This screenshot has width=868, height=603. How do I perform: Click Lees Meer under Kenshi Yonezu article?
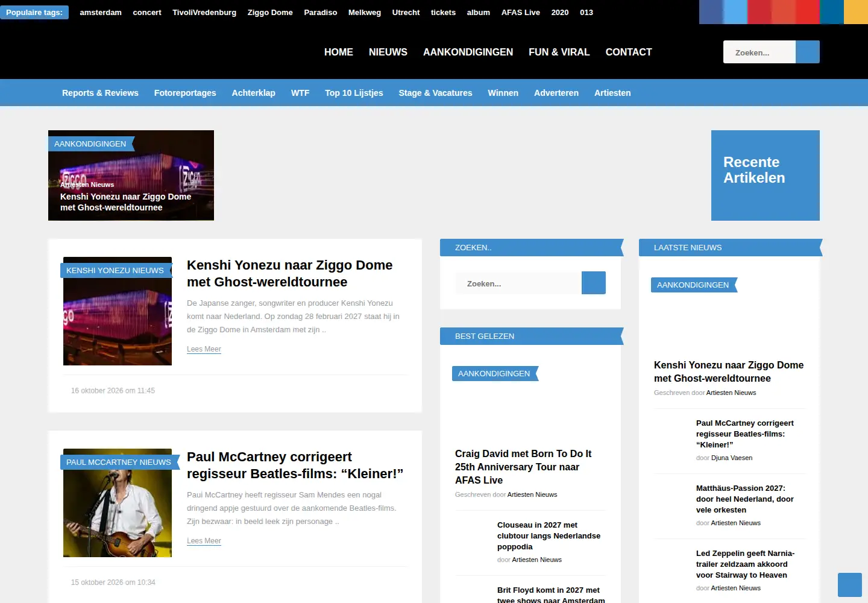pyautogui.click(x=204, y=349)
